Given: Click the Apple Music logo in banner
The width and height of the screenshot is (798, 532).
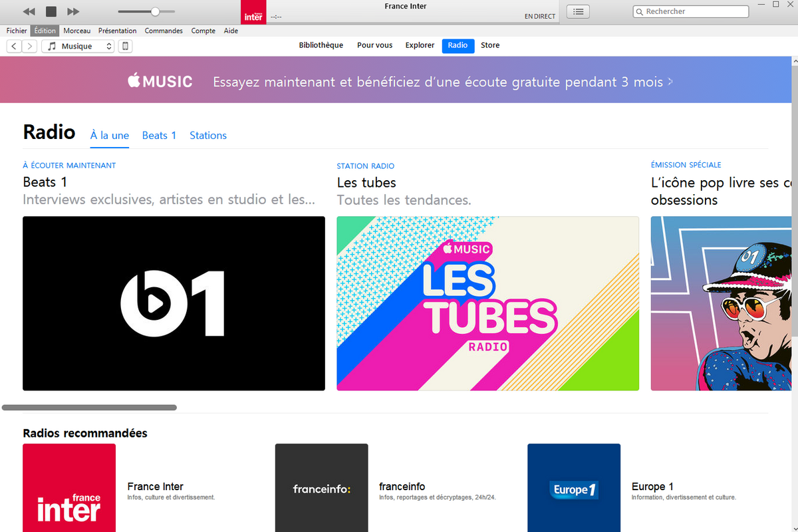Looking at the screenshot, I should pos(160,82).
